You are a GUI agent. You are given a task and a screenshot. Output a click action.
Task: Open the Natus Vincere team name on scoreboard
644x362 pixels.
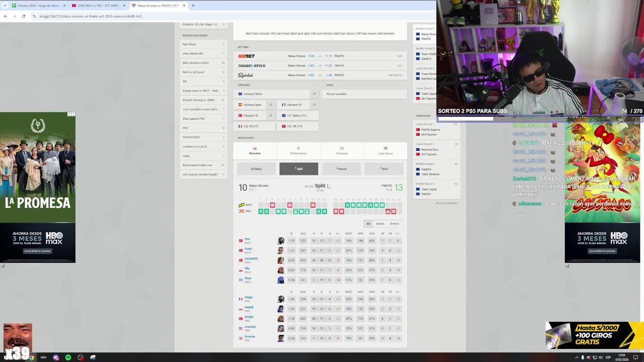(259, 186)
